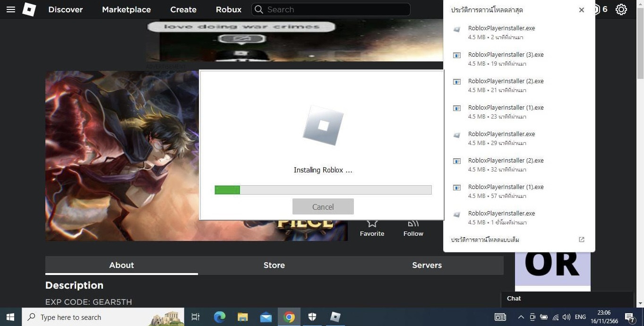Click the scrollbar down arrow
644x326 pixels.
(x=640, y=303)
